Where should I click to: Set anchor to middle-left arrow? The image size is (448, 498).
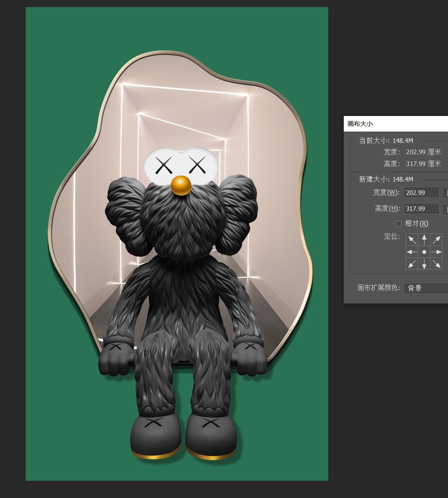(x=412, y=252)
